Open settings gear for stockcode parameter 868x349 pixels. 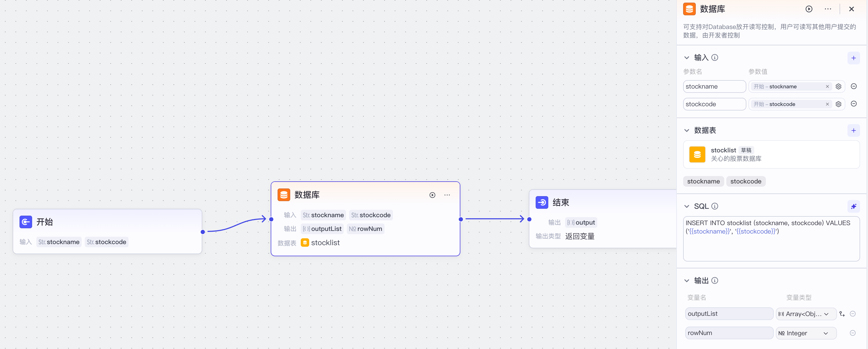[838, 104]
